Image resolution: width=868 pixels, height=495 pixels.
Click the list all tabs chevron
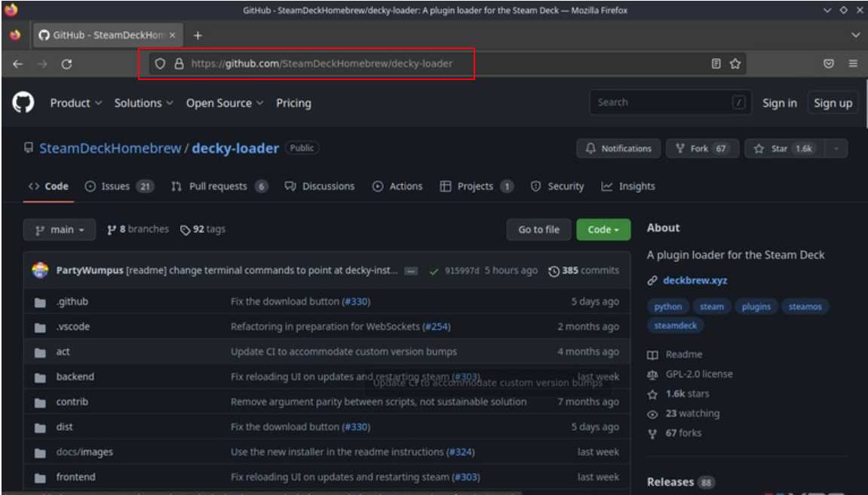[x=855, y=35]
